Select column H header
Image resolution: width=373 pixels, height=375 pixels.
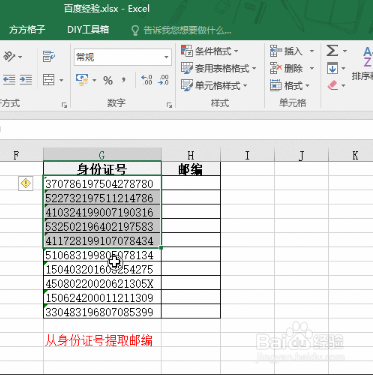191,155
